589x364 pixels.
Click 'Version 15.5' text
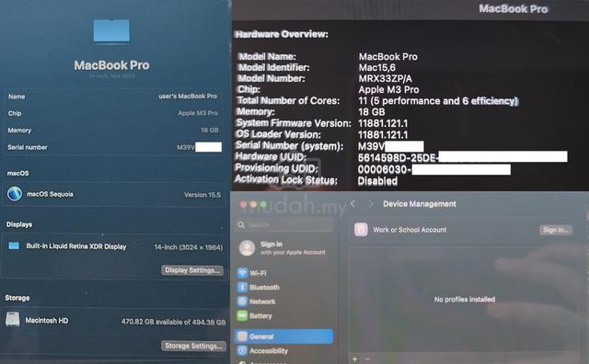coord(202,194)
